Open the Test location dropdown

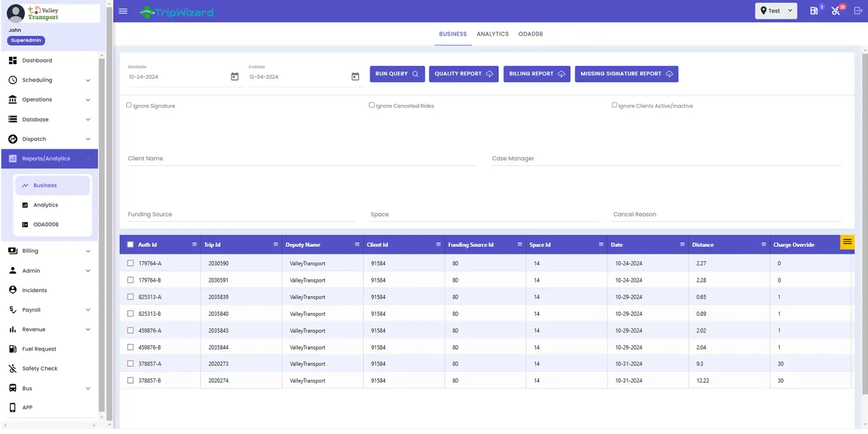pos(776,11)
